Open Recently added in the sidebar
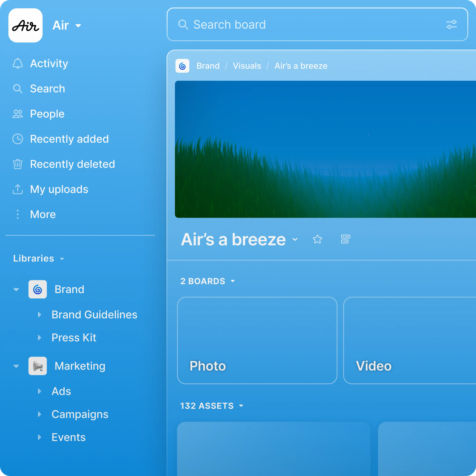 pos(69,139)
